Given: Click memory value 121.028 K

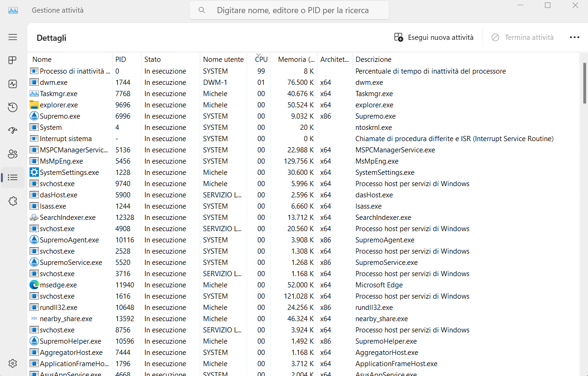Looking at the screenshot, I should [x=299, y=296].
